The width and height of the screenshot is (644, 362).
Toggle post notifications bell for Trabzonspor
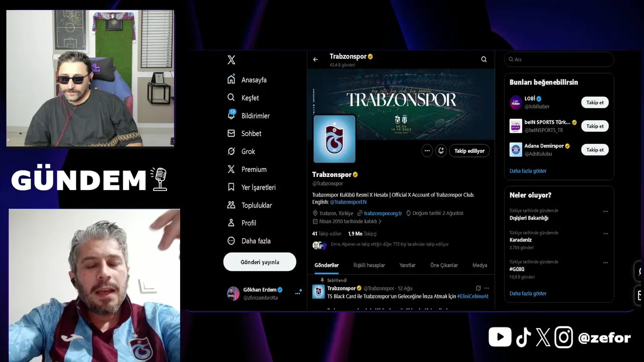tap(441, 151)
